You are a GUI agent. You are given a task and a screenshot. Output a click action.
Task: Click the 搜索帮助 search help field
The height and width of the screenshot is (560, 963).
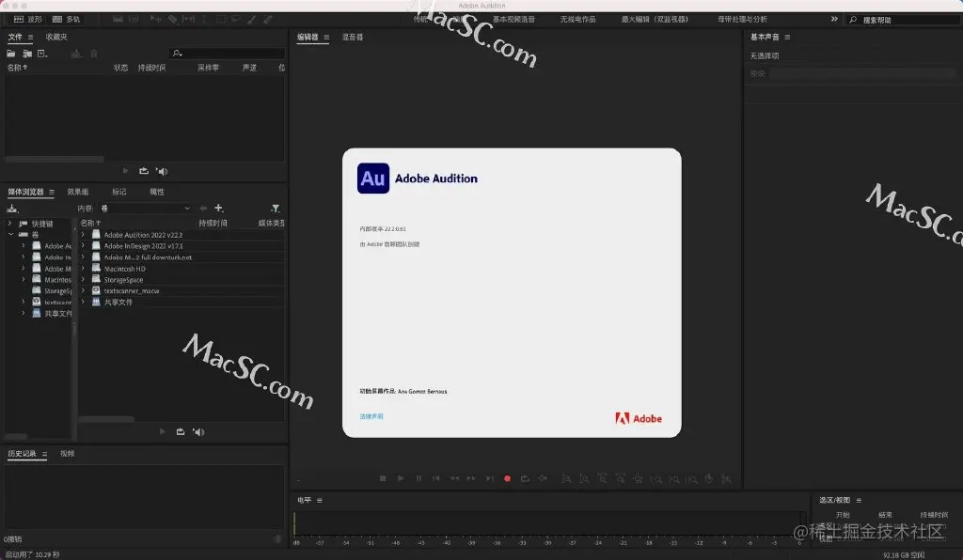pyautogui.click(x=904, y=20)
